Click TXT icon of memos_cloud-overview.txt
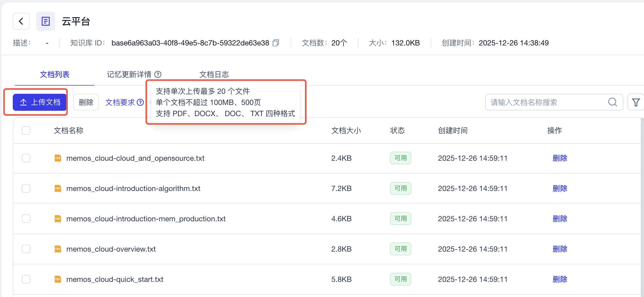 coord(58,249)
